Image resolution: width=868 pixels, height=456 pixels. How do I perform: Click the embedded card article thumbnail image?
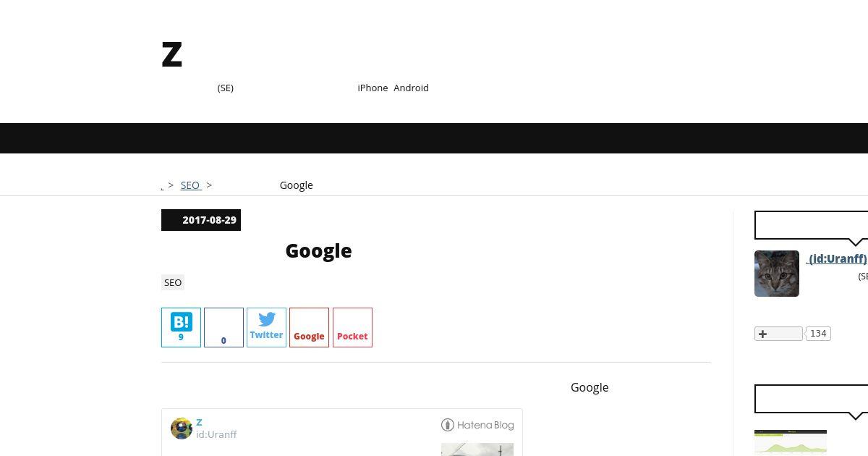click(477, 449)
